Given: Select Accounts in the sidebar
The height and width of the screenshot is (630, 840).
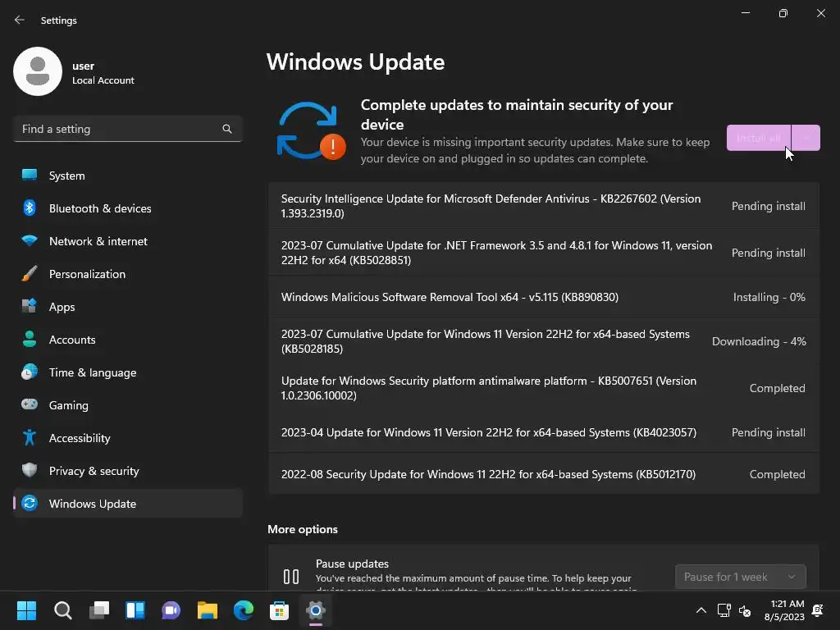Looking at the screenshot, I should [x=127, y=340].
